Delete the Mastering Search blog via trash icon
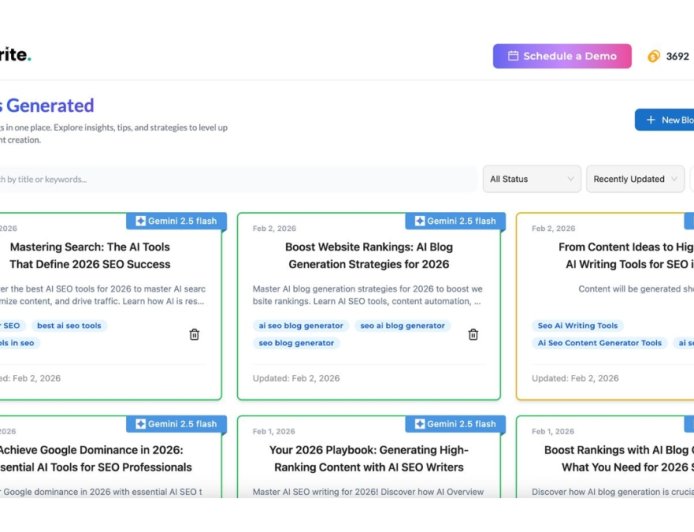694x532 pixels. click(194, 335)
